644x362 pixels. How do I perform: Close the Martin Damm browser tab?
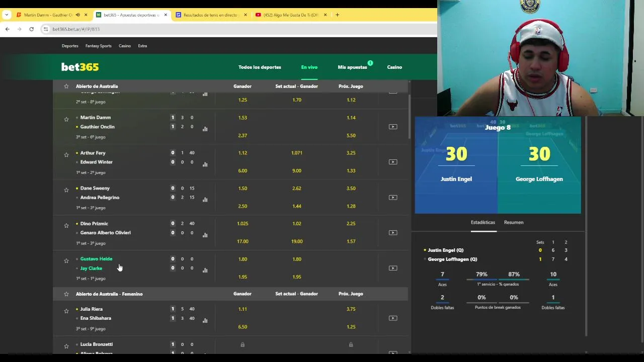tap(86, 15)
